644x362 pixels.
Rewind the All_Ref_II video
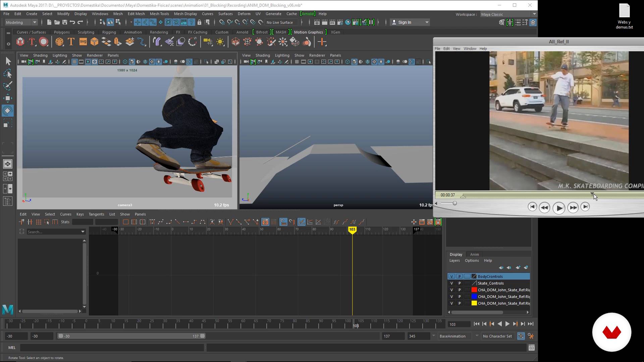coord(544,207)
